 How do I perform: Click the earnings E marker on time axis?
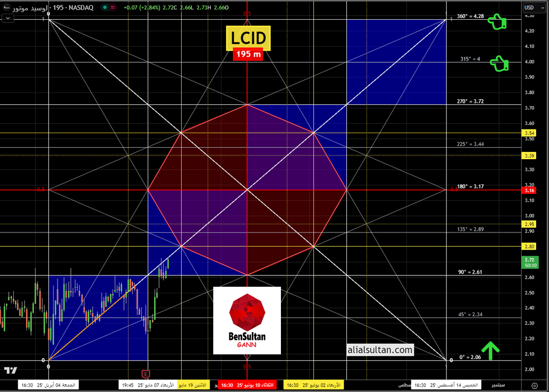[x=145, y=374]
